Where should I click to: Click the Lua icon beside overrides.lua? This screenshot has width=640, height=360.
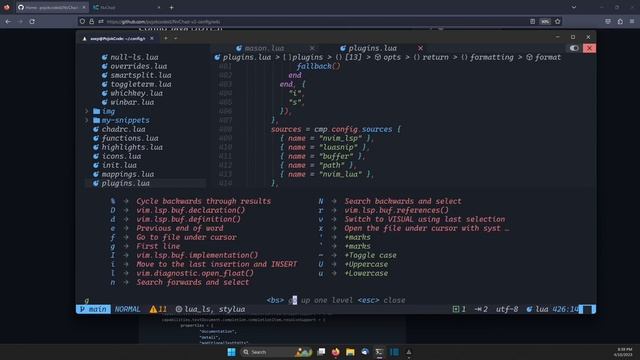pyautogui.click(x=104, y=66)
